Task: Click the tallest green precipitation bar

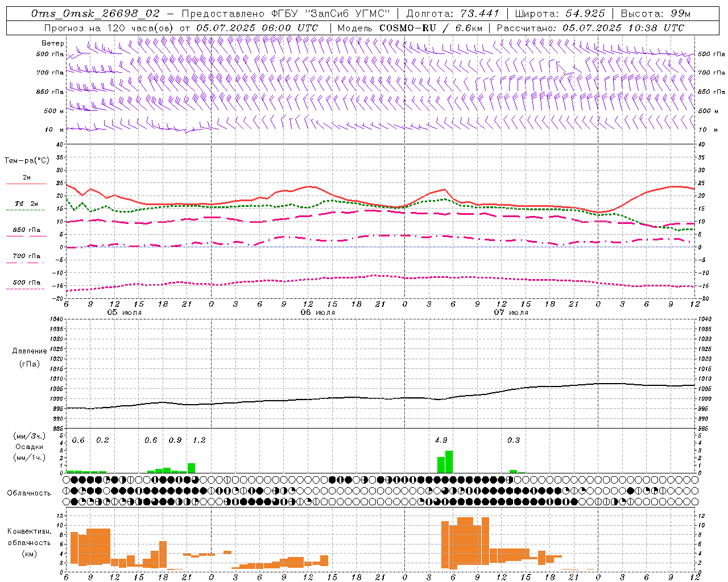Action: point(449,462)
